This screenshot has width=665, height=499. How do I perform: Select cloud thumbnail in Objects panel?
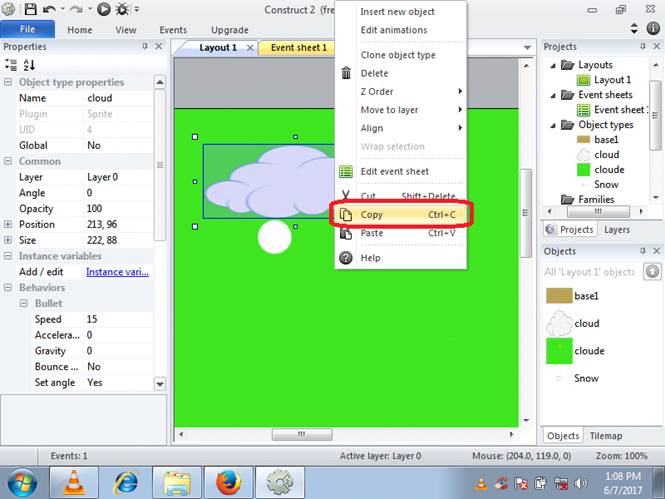tap(559, 323)
